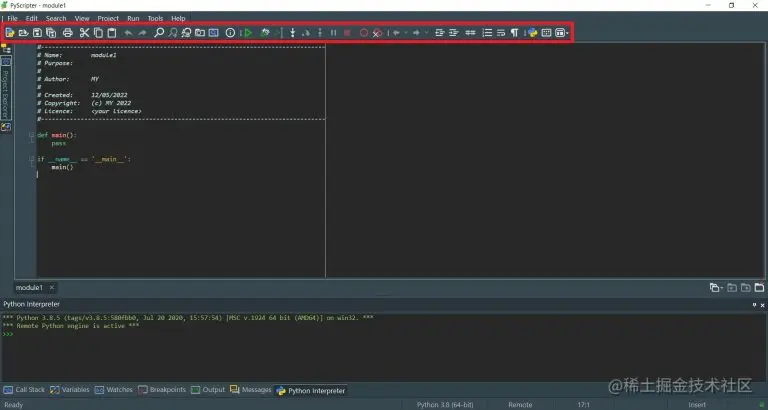
Task: Click the Browse Back arrow icon
Action: pyautogui.click(x=396, y=33)
